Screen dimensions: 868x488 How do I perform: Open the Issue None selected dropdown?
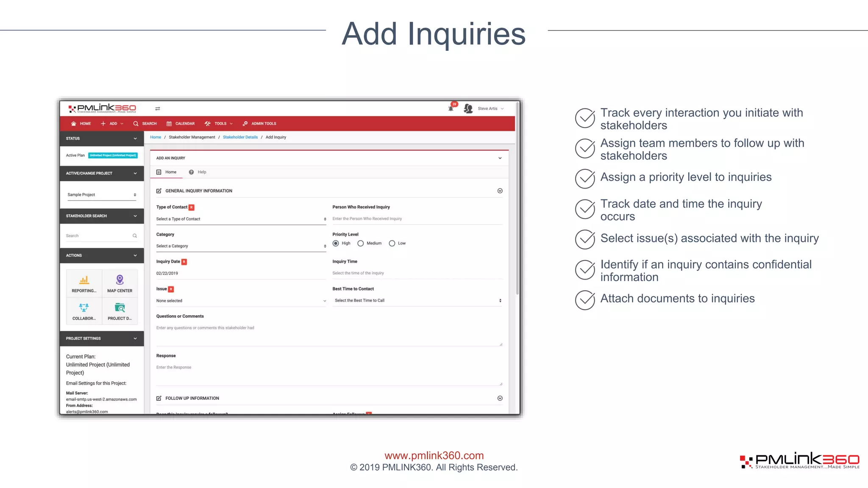click(x=241, y=301)
